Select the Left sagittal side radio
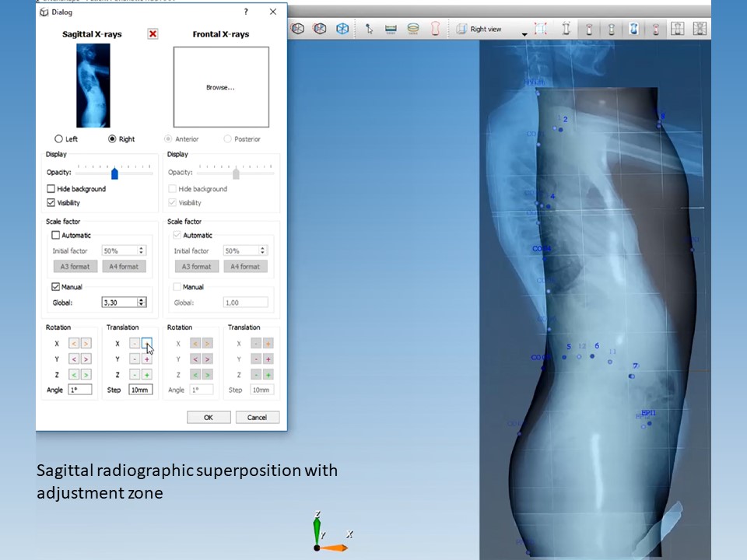747x560 pixels. point(58,138)
